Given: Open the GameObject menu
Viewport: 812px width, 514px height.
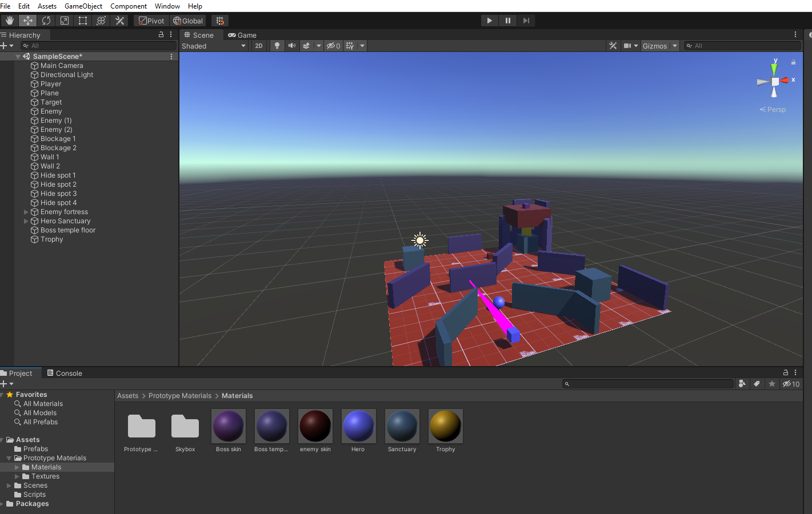Looking at the screenshot, I should tap(83, 6).
